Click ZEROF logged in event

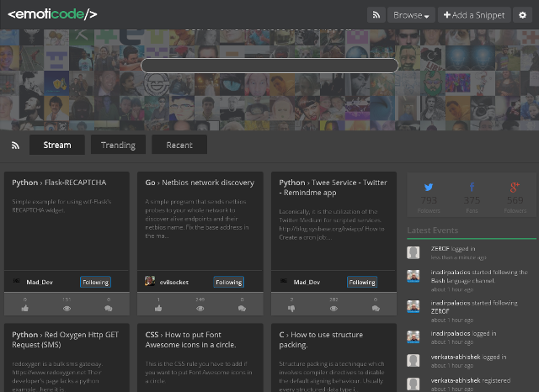[453, 248]
